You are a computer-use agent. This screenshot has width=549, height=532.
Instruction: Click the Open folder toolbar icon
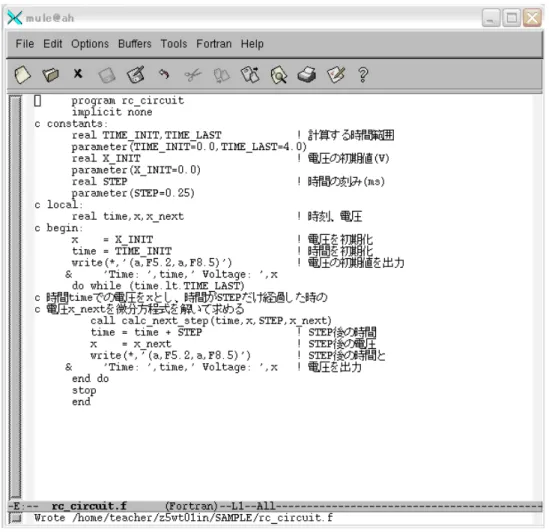click(x=51, y=75)
